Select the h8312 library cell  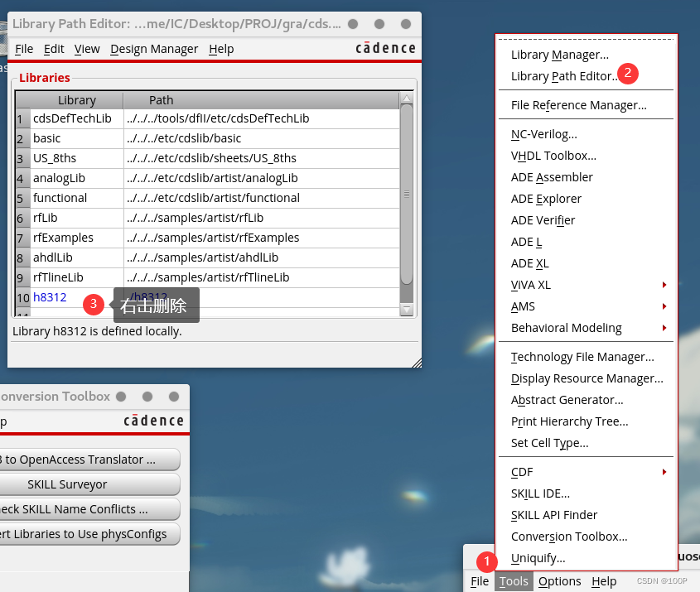pos(77,297)
